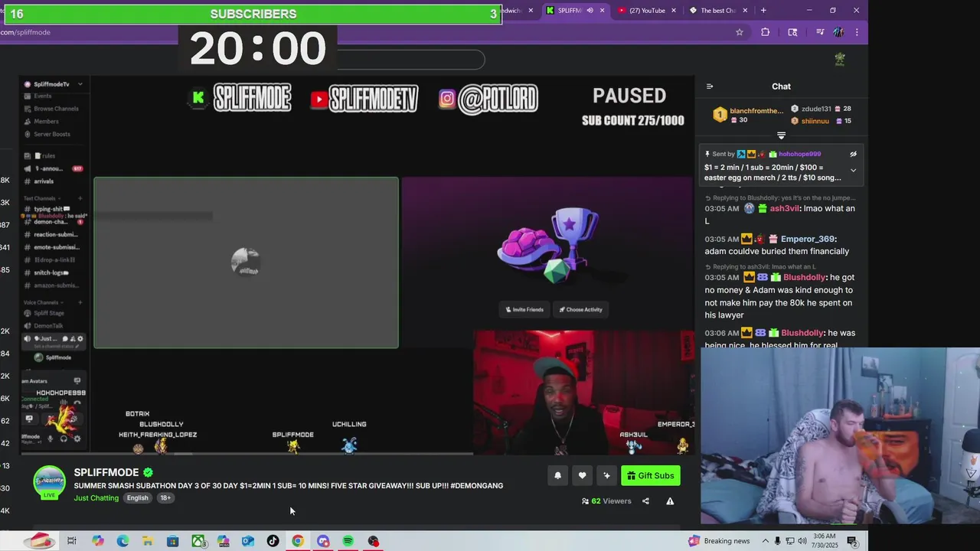Click the ash3vil username in chat
Viewport: 980px width, 551px height.
[x=785, y=208]
